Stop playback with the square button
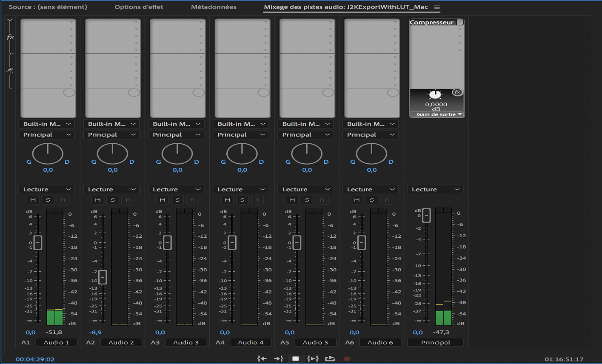602x364 pixels. pos(296,359)
